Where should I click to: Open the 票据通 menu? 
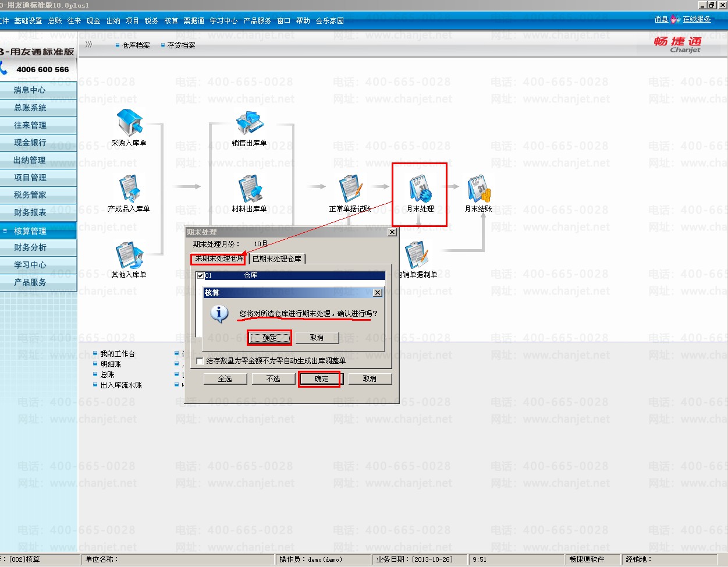[x=194, y=21]
